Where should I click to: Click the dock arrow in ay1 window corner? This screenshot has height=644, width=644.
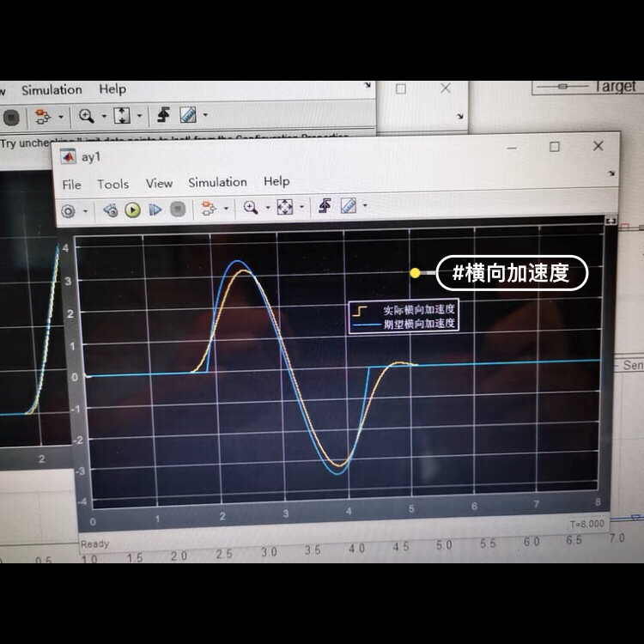tap(611, 173)
